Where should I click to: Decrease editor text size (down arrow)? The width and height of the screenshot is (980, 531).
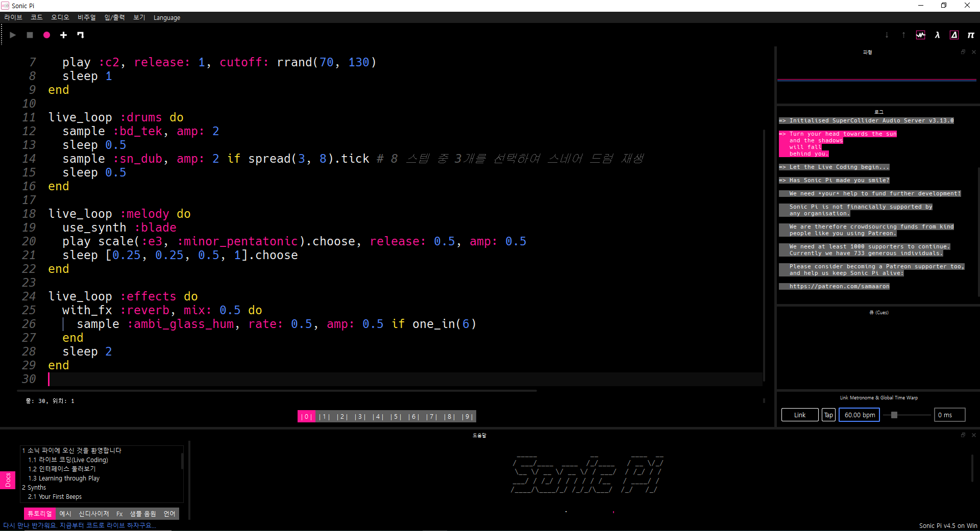pos(887,35)
